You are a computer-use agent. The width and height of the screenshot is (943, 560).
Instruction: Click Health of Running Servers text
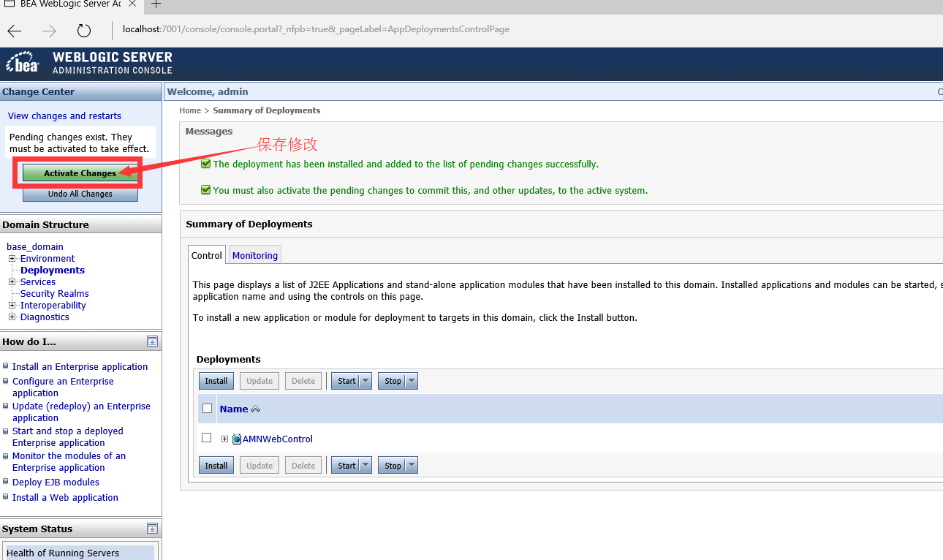pos(63,553)
